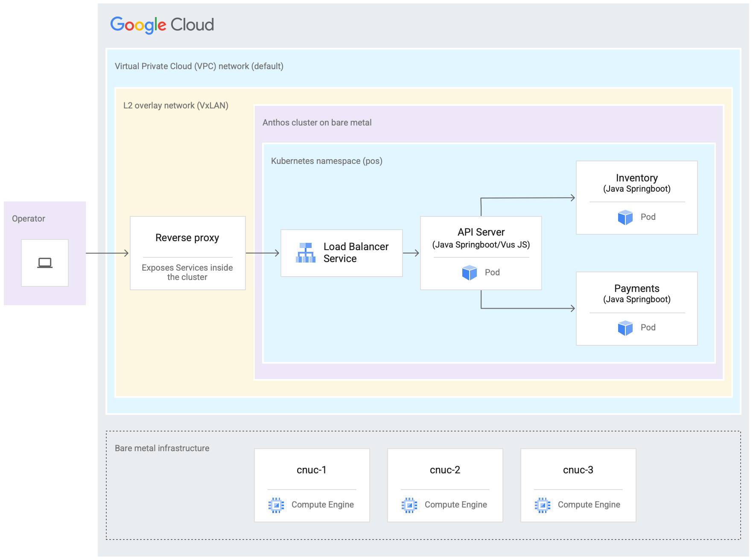
Task: Select the Compute Engine icon under cnuc-2
Action: 410,505
